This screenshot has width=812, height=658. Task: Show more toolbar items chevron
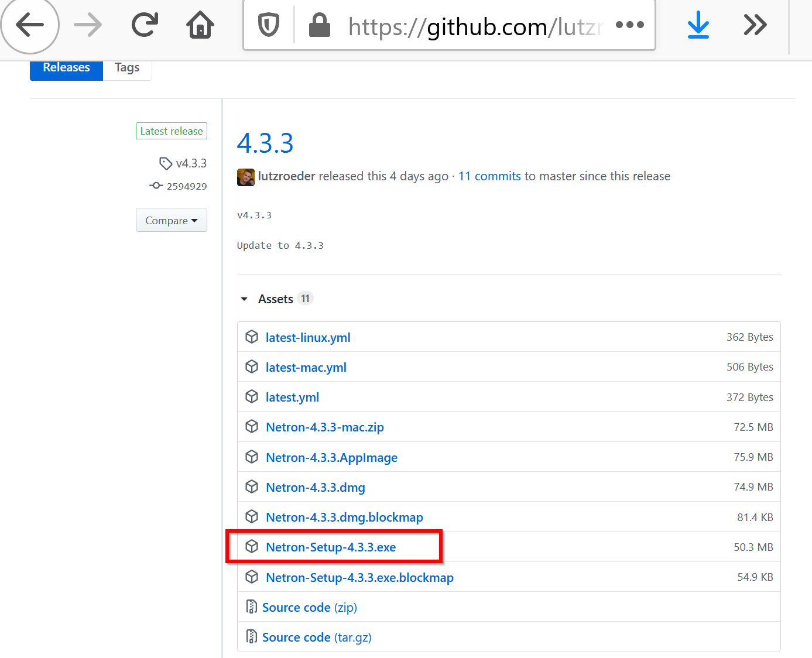pyautogui.click(x=755, y=25)
